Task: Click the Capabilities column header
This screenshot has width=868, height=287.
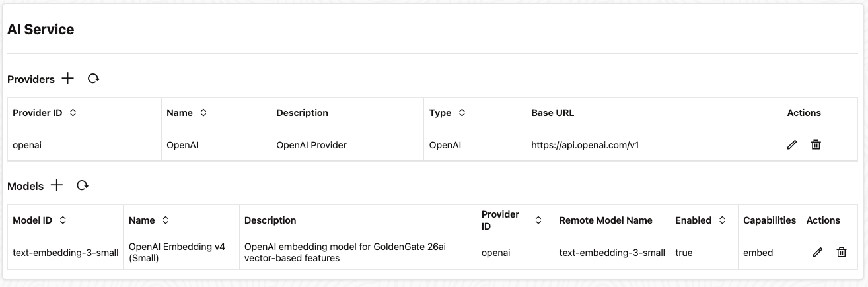Action: [x=769, y=220]
